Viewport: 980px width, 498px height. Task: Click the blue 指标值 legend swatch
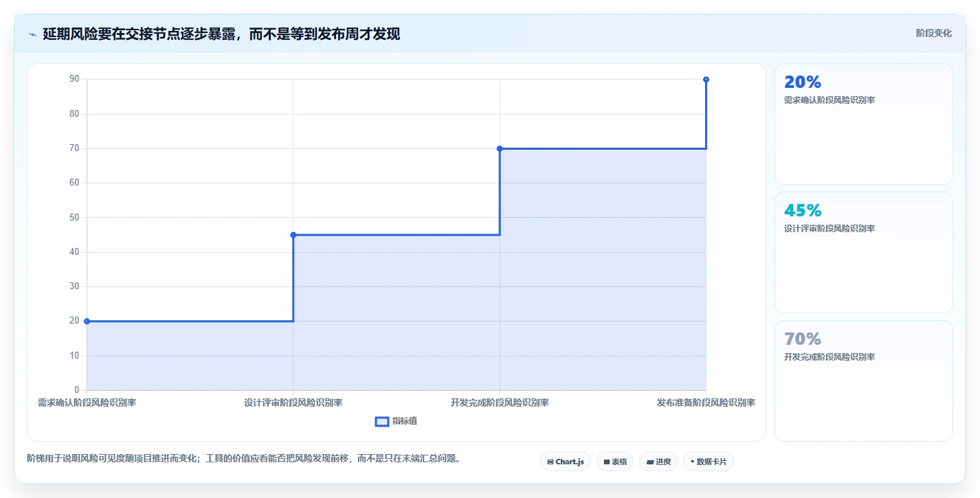(x=382, y=421)
